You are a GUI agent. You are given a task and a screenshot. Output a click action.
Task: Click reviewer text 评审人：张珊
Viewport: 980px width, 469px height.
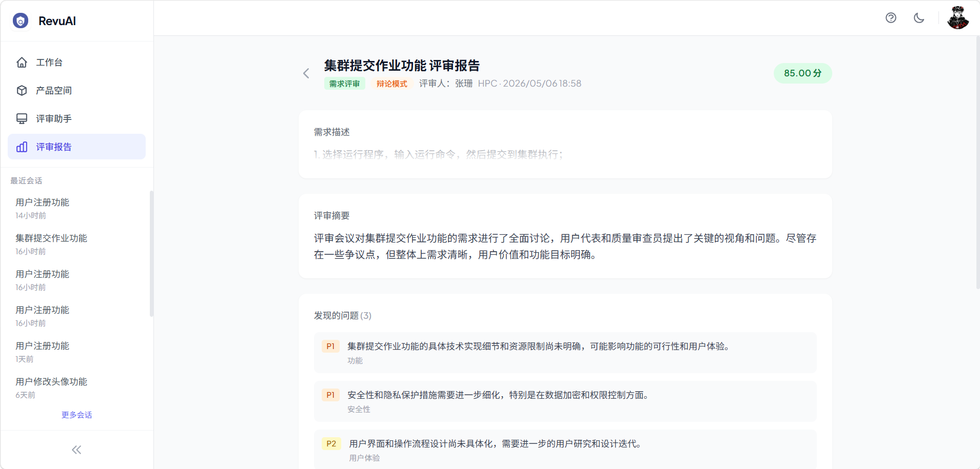tap(446, 84)
